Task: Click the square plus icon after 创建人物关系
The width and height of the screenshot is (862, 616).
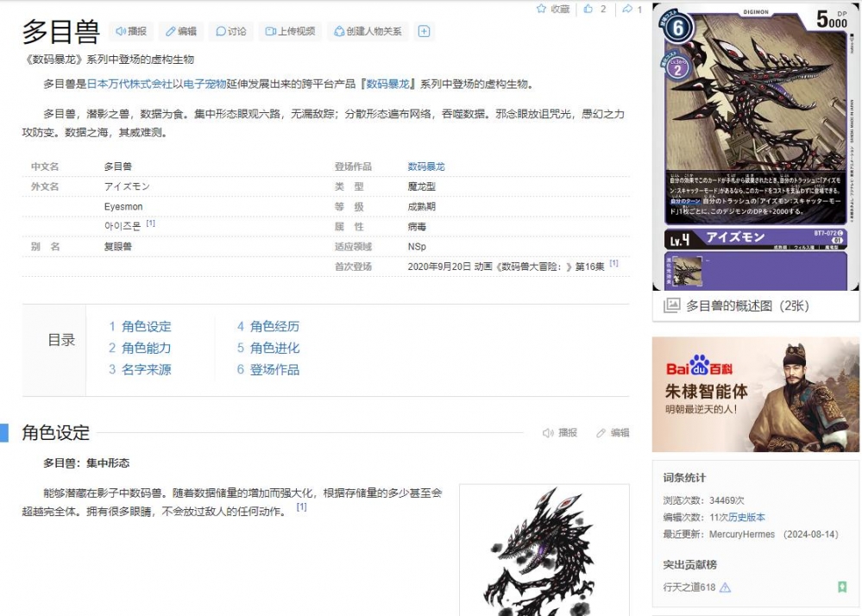Action: [424, 31]
